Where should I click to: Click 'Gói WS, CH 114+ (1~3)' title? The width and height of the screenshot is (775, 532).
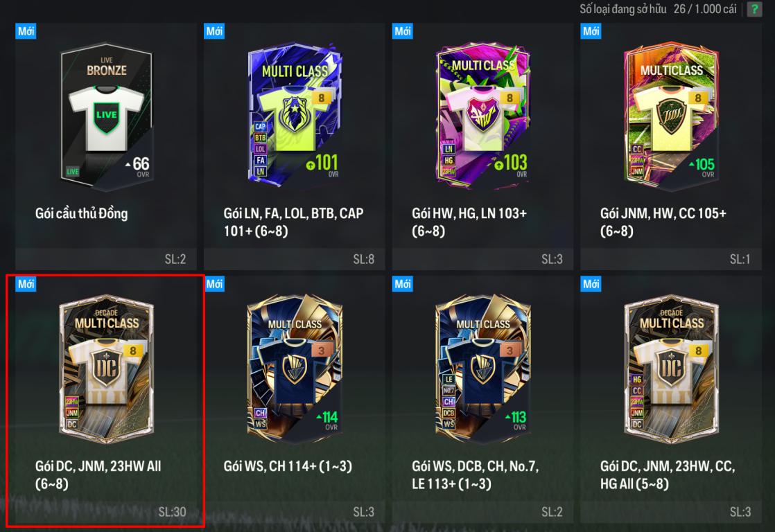coord(288,466)
